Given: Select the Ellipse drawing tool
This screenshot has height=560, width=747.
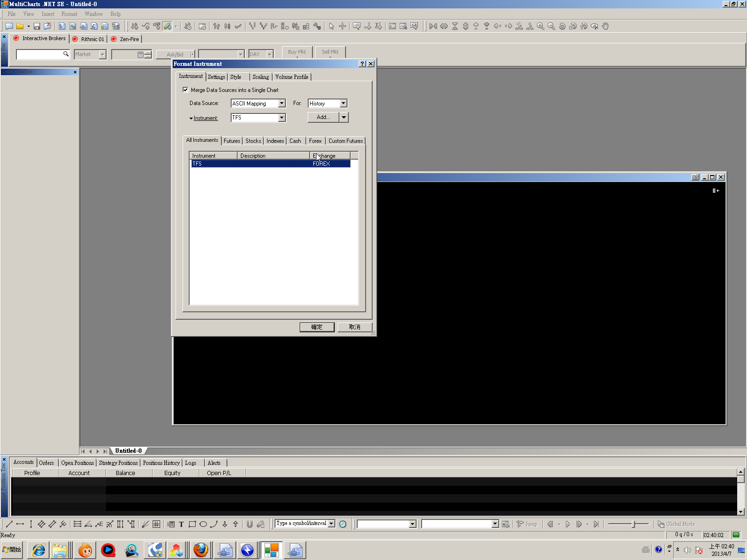Looking at the screenshot, I should click(203, 524).
